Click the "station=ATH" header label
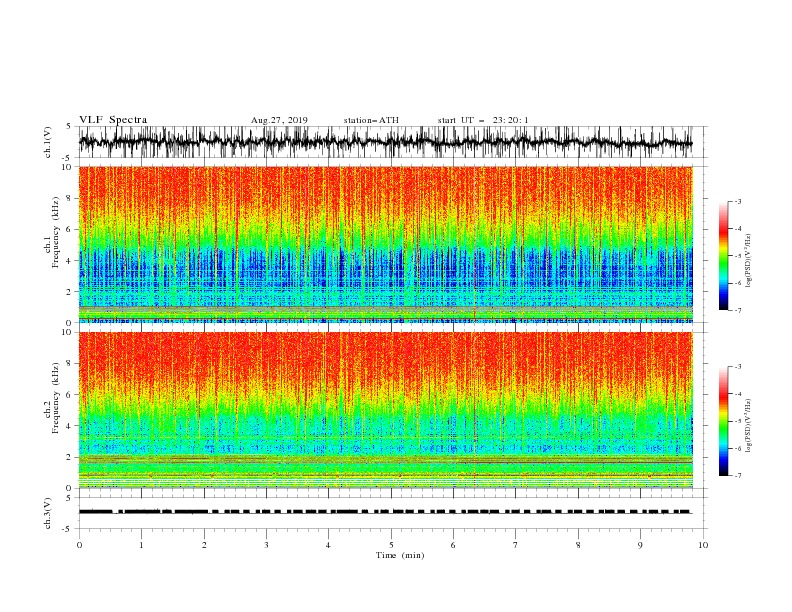Viewport: 792px width, 612px height. click(371, 120)
